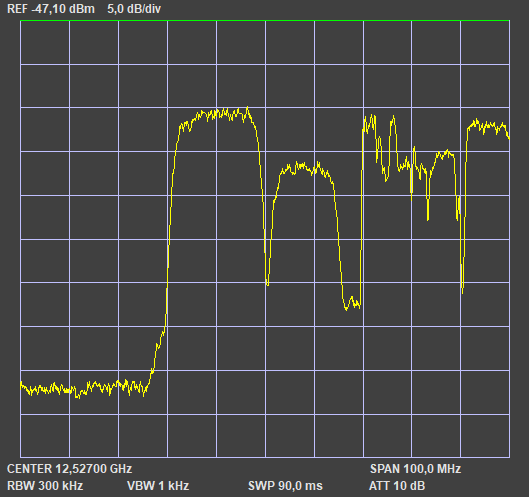Screen dimensions: 529x497
Task: Select the RBW 300 kHz setting
Action: (x=45, y=486)
